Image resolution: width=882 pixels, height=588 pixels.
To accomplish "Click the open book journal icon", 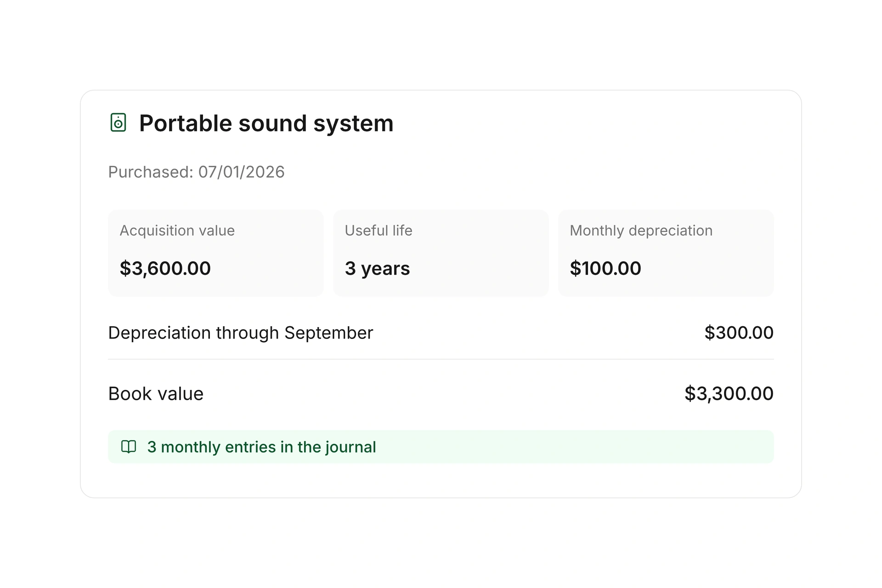I will point(129,447).
